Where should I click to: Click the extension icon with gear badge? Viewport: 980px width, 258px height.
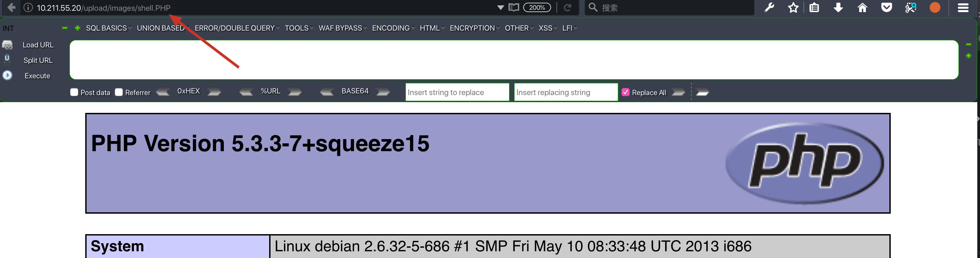[911, 8]
